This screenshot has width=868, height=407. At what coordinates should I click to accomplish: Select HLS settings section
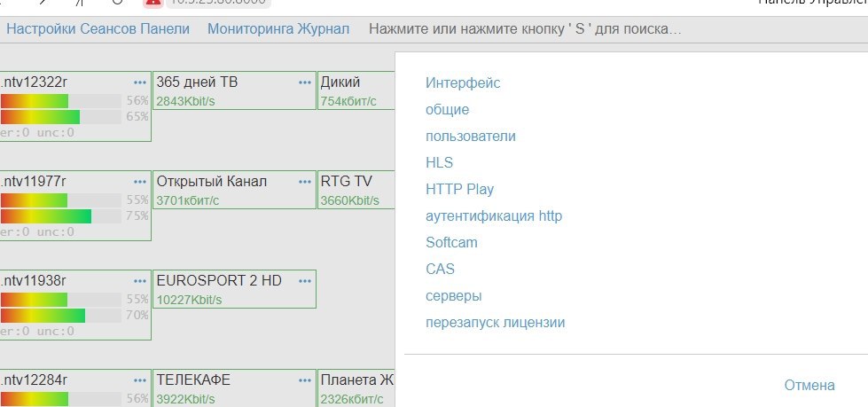(x=440, y=163)
